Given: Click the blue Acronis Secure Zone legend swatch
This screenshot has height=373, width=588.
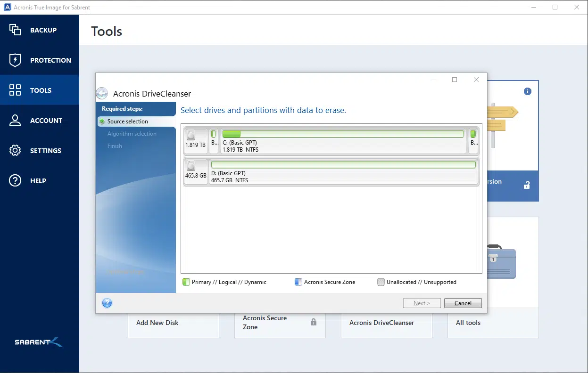Looking at the screenshot, I should (298, 282).
